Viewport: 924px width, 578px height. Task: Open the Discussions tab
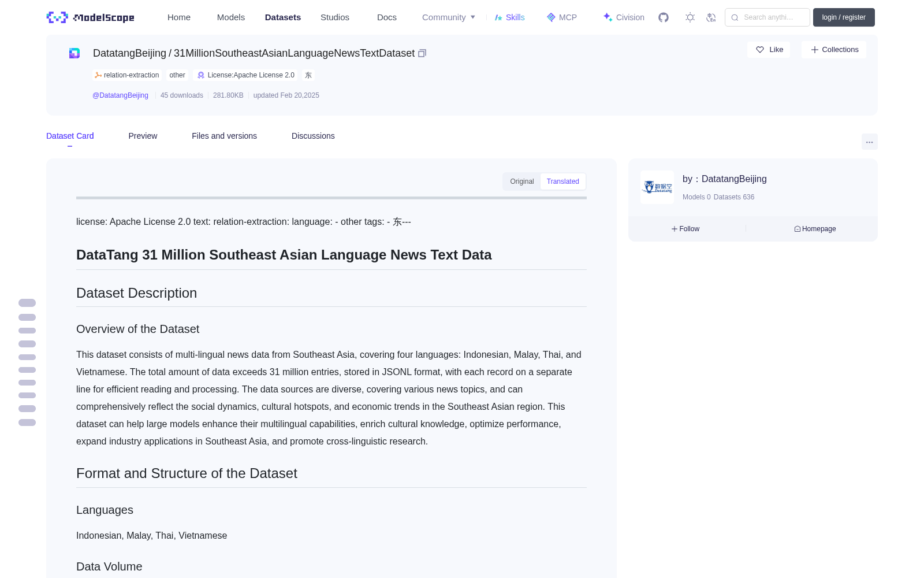[313, 136]
